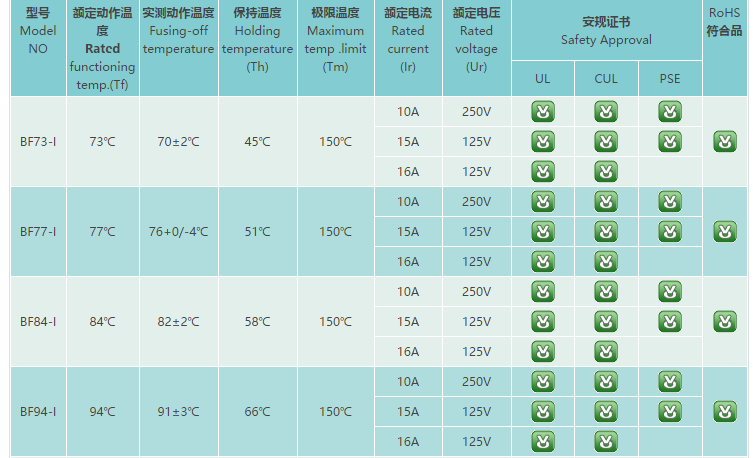This screenshot has width=753, height=458.
Task: Click the Model NO column header
Action: click(x=38, y=30)
